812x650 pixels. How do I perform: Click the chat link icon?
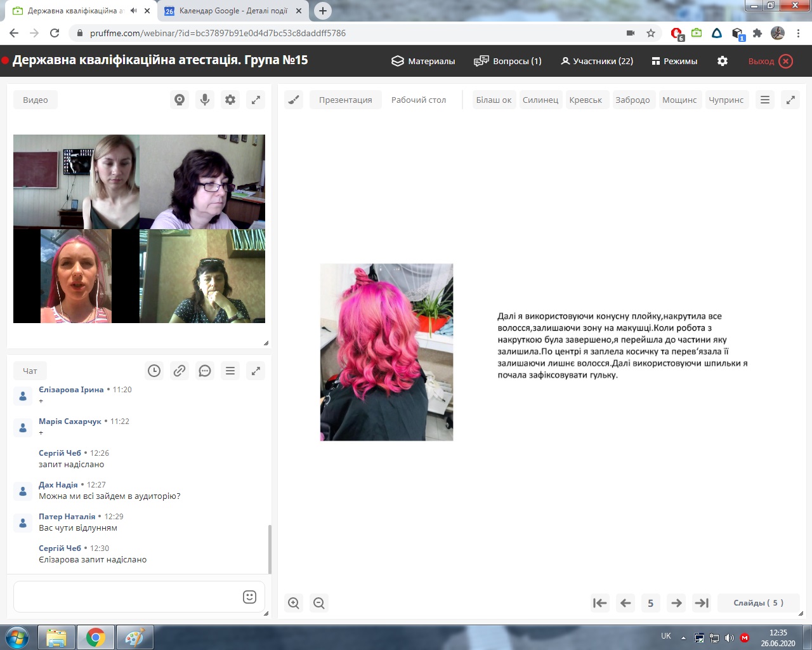180,371
